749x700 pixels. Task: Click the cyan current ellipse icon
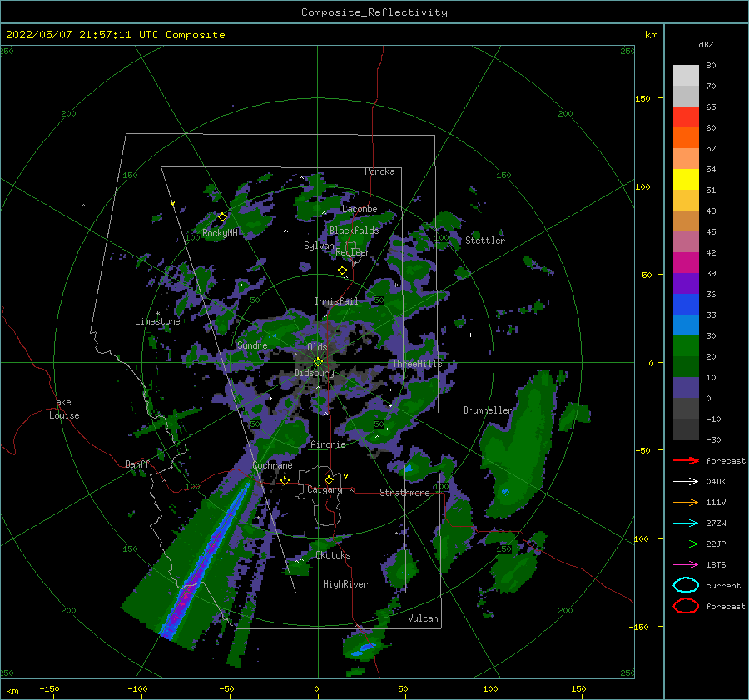coord(686,585)
